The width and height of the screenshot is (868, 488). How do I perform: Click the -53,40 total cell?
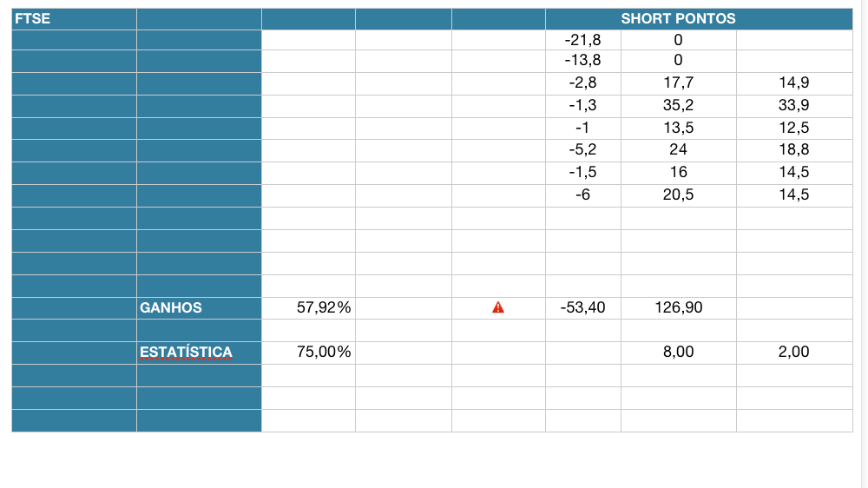pos(582,307)
